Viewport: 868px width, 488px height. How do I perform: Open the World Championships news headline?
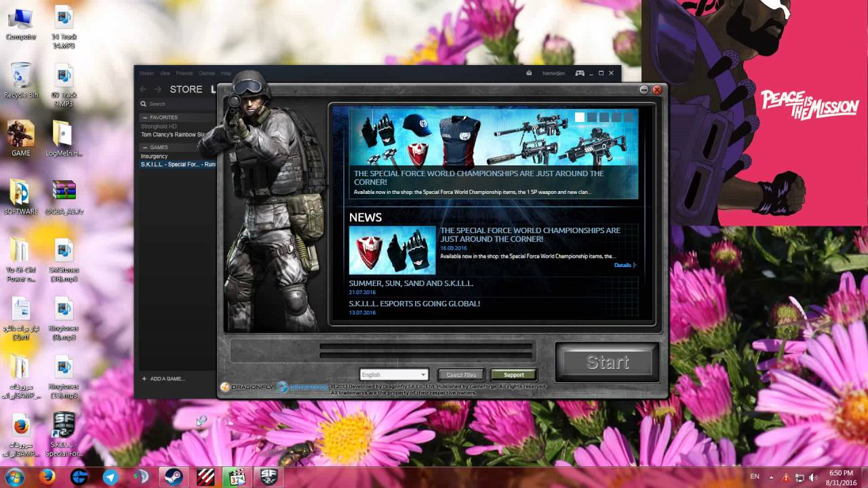pos(530,235)
